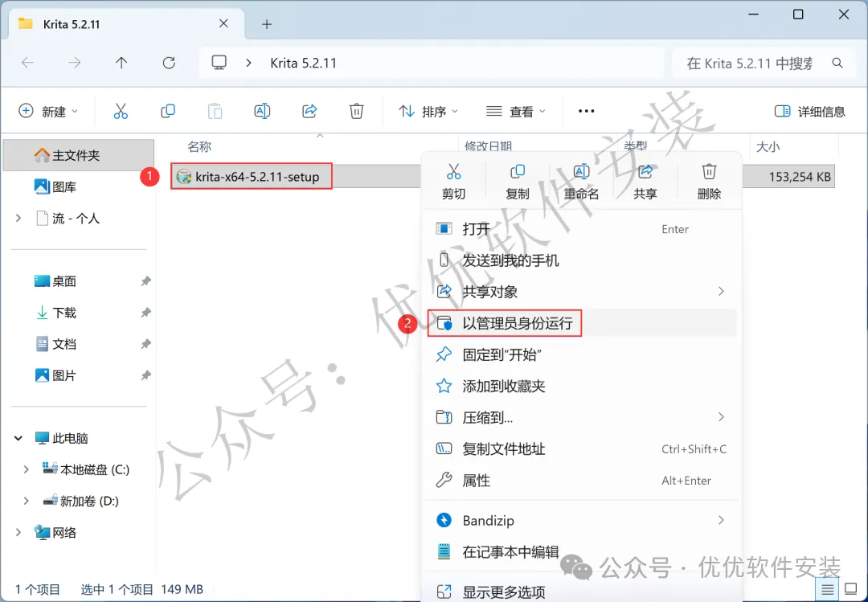Expand 本地磁盘 (C:) in sidebar
This screenshot has height=602, width=868.
[x=26, y=469]
